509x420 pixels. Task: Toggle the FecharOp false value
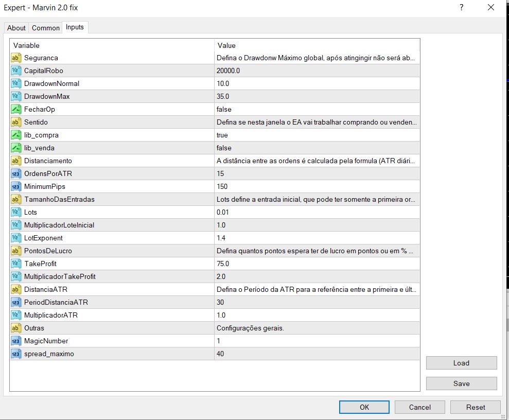pyautogui.click(x=224, y=109)
